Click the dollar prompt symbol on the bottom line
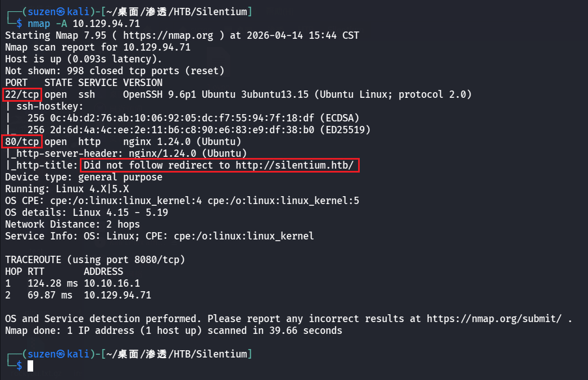588x380 pixels. click(20, 366)
